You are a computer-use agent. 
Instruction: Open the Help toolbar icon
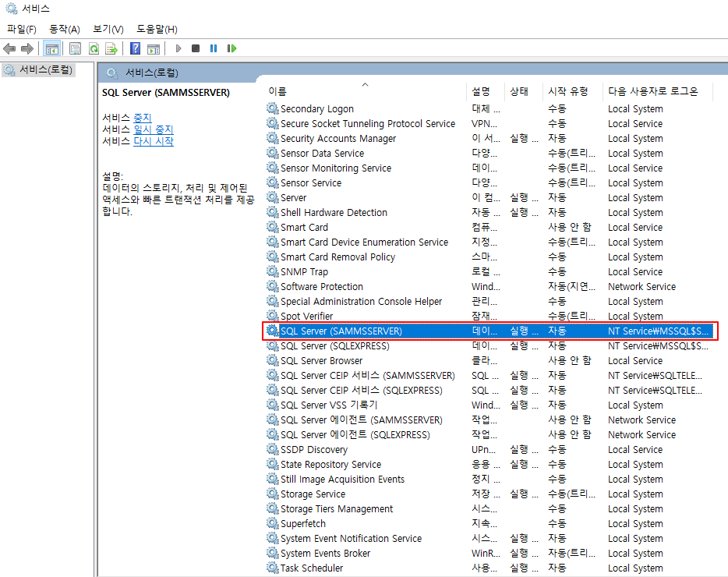[135, 48]
